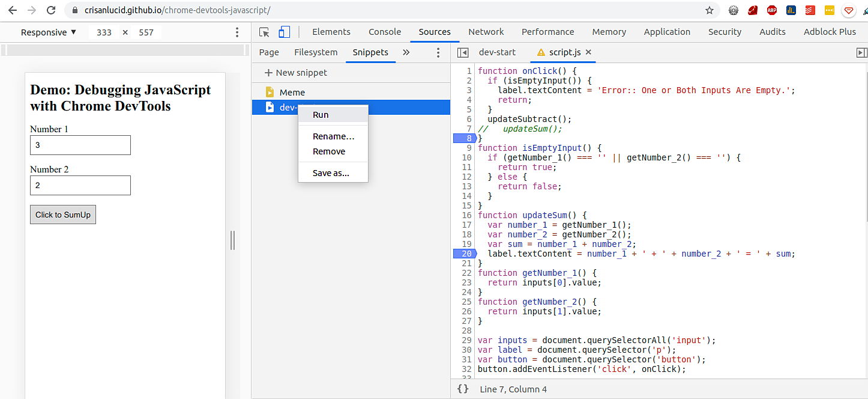Reload the page via the refresh icon
Screen dimensions: 868x399
click(52, 10)
